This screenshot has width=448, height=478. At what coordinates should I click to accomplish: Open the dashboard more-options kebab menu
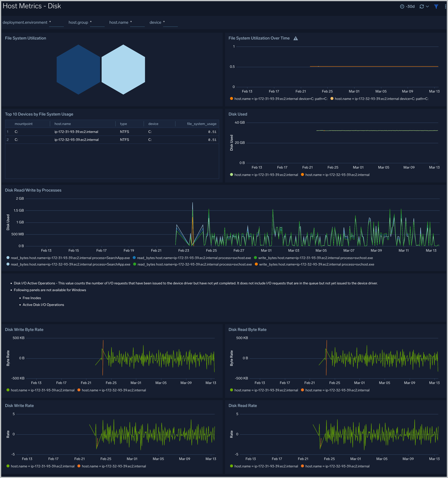445,6
